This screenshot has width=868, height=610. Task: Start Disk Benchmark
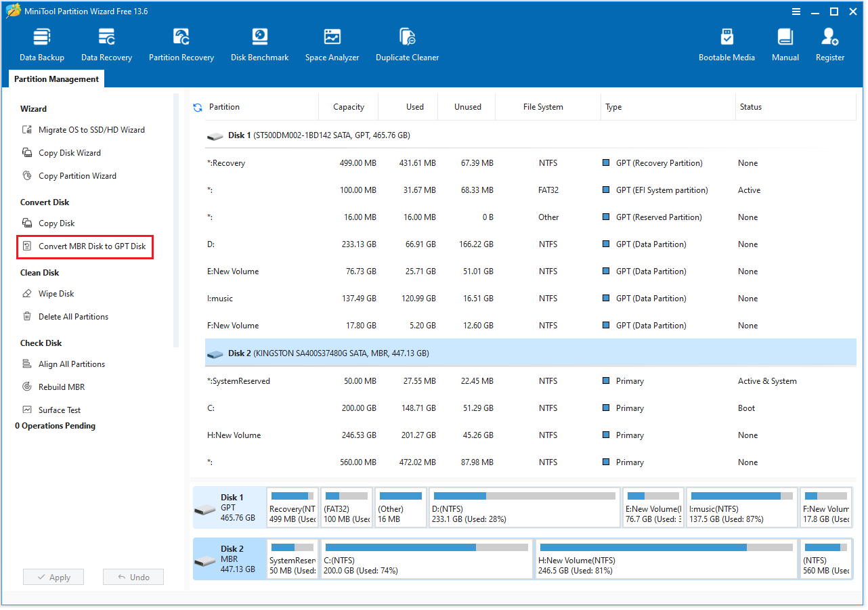pos(260,45)
